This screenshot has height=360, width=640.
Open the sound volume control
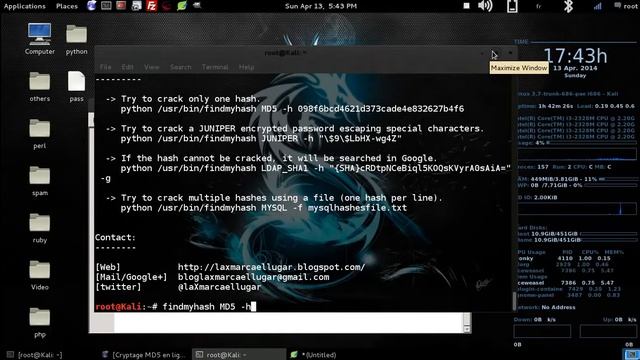(485, 6)
